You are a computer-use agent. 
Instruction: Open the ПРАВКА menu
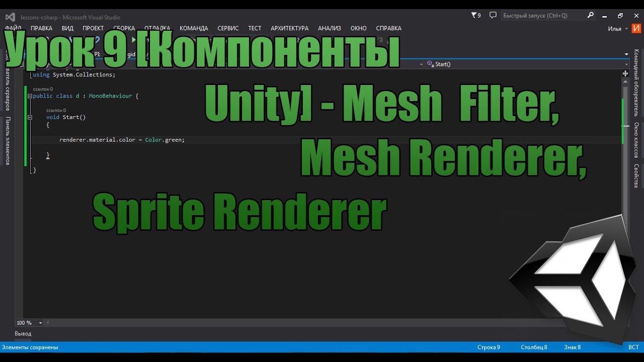(x=41, y=28)
